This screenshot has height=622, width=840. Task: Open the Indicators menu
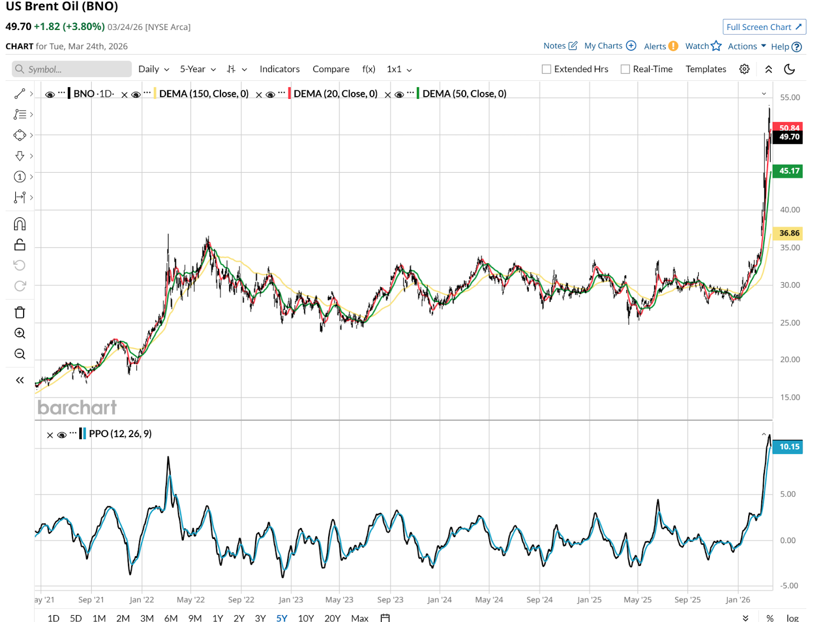pyautogui.click(x=279, y=69)
